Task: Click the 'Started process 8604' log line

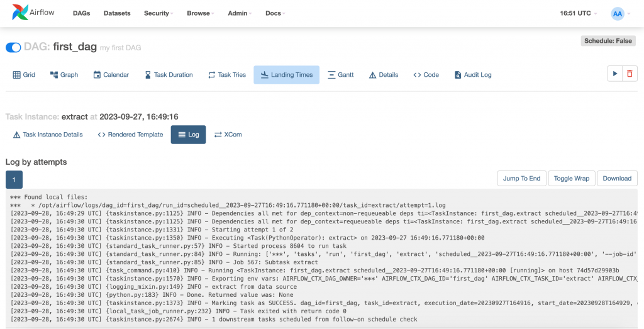Action: click(x=178, y=246)
